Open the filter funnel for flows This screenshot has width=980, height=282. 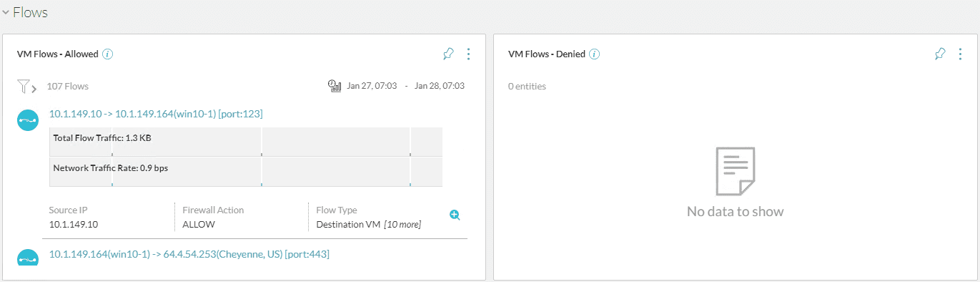click(26, 87)
